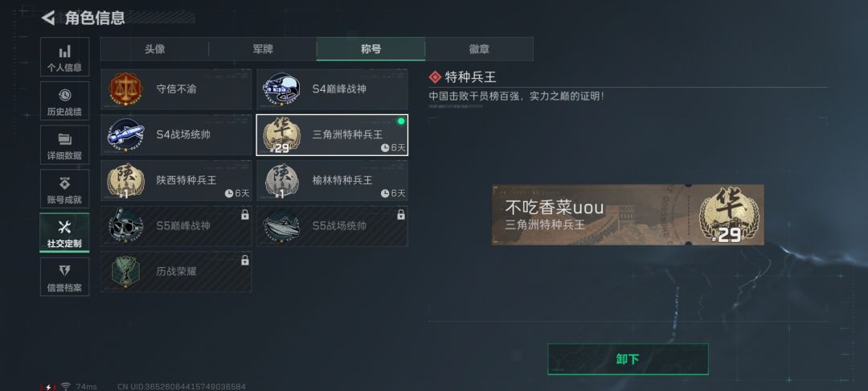Switch to the 头像 tab
Screen dimensions: 868x391
pyautogui.click(x=154, y=49)
